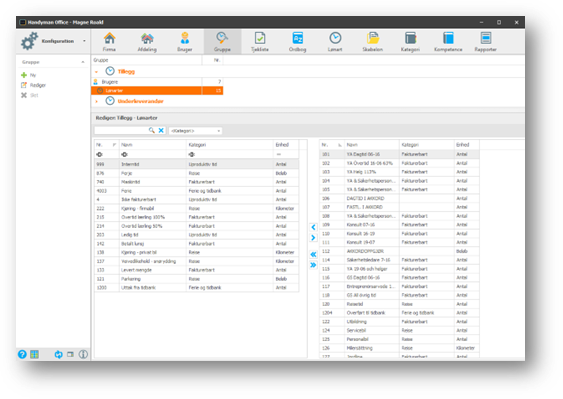Move one item left with single left arrow
Screen dimensions: 563x399
point(313,227)
